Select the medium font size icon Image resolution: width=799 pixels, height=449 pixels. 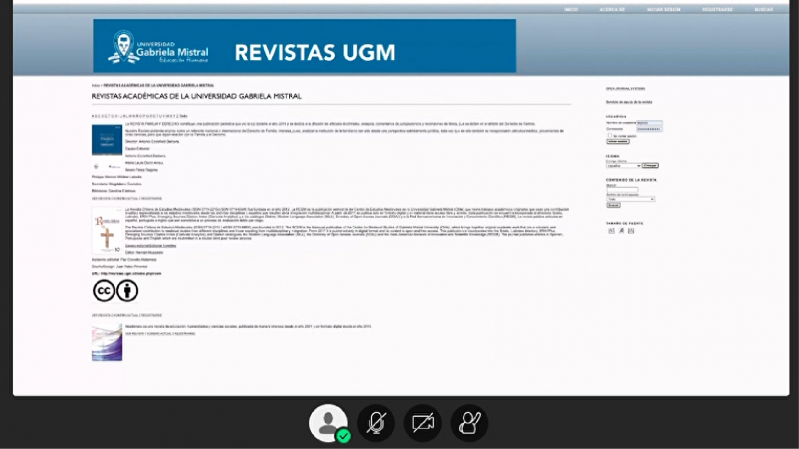(621, 231)
